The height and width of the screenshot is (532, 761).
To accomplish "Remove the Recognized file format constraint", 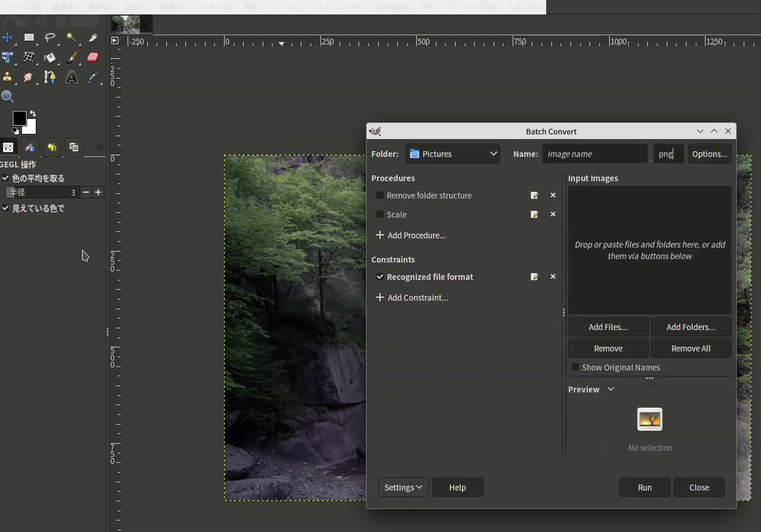I will (x=553, y=276).
